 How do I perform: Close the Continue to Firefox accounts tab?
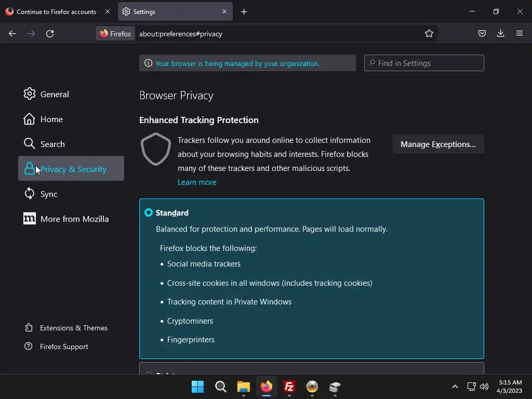(107, 11)
